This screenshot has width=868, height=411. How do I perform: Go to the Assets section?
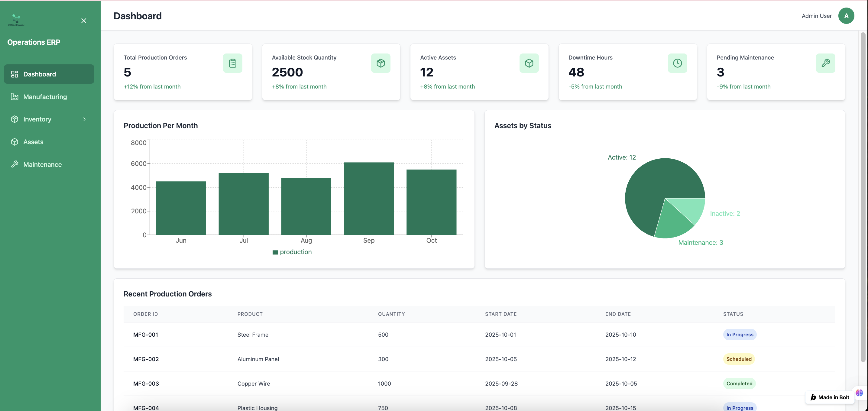pos(33,142)
